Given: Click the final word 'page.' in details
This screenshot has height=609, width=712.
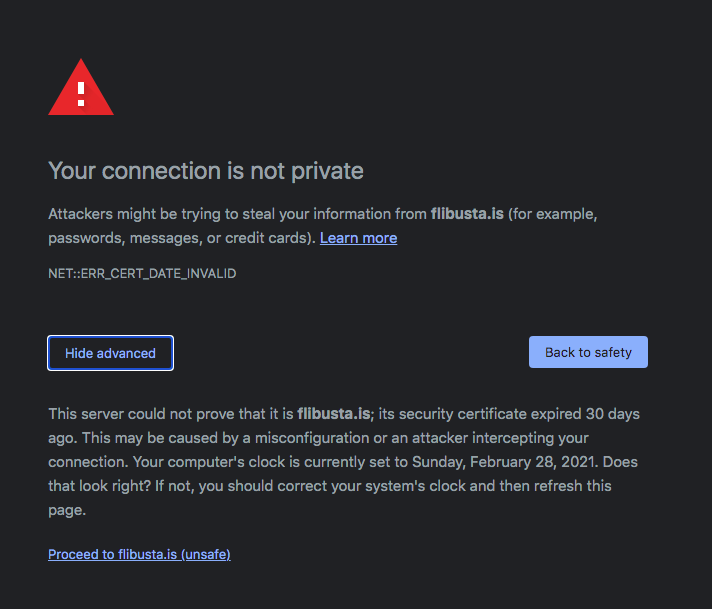Looking at the screenshot, I should click(67, 510).
